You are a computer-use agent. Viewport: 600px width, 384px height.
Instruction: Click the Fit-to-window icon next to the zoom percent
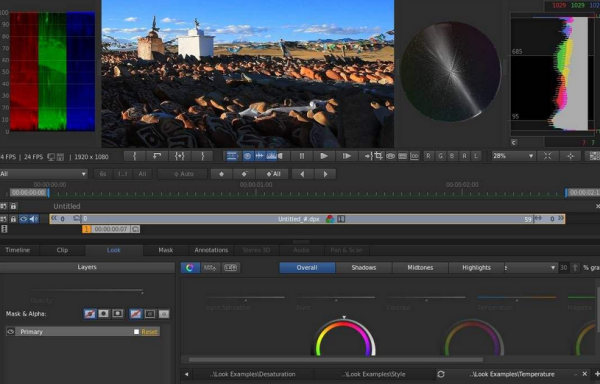point(548,156)
